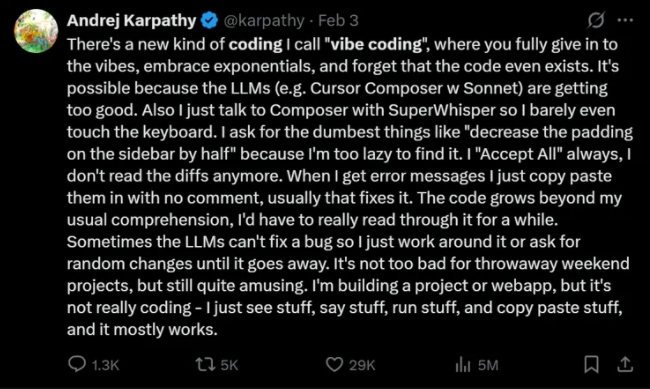Viewport: 650px width, 389px height.
Task: Click the bold "vibe coding" phrase
Action: [376, 44]
